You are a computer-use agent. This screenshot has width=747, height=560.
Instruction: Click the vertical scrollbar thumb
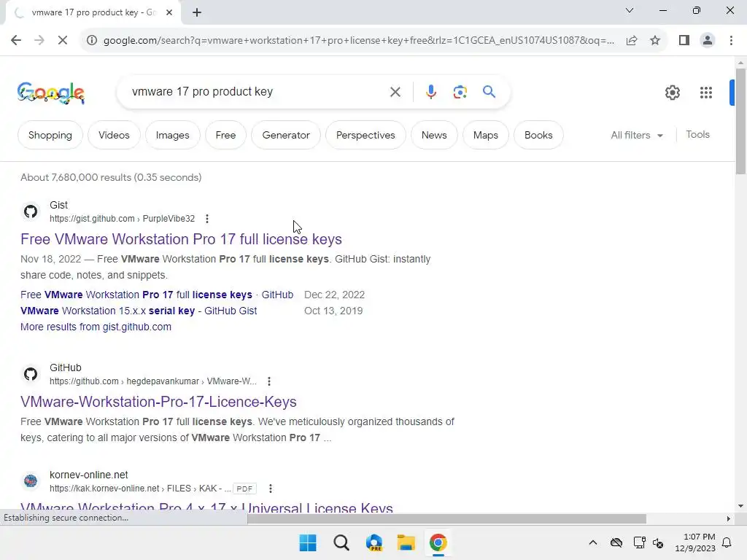pos(740,122)
